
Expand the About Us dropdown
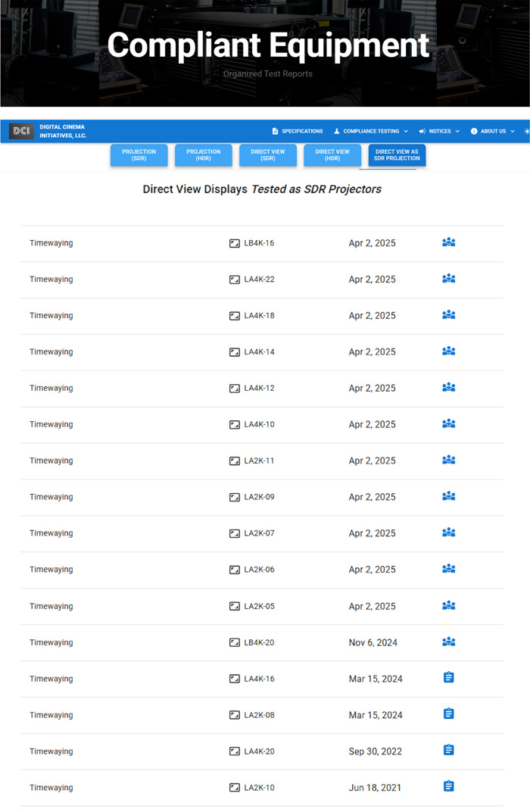[493, 132]
